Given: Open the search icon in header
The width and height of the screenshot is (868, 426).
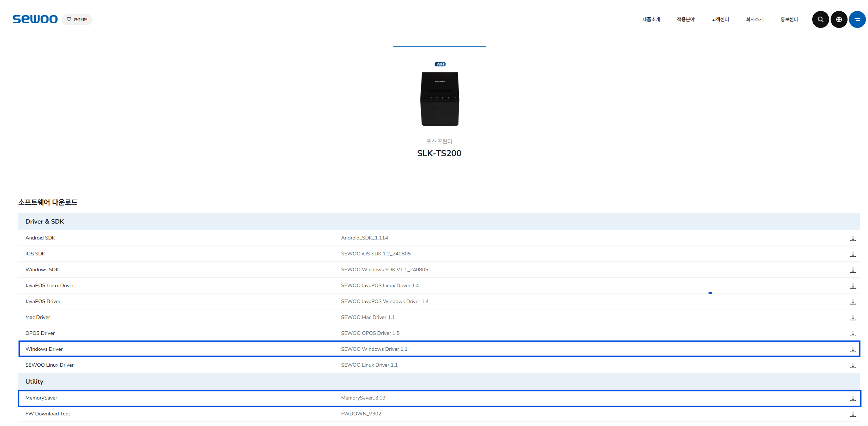Looking at the screenshot, I should point(820,19).
